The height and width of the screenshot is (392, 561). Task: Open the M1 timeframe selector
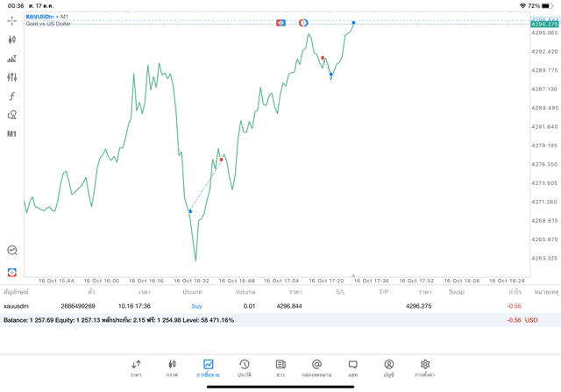11,134
